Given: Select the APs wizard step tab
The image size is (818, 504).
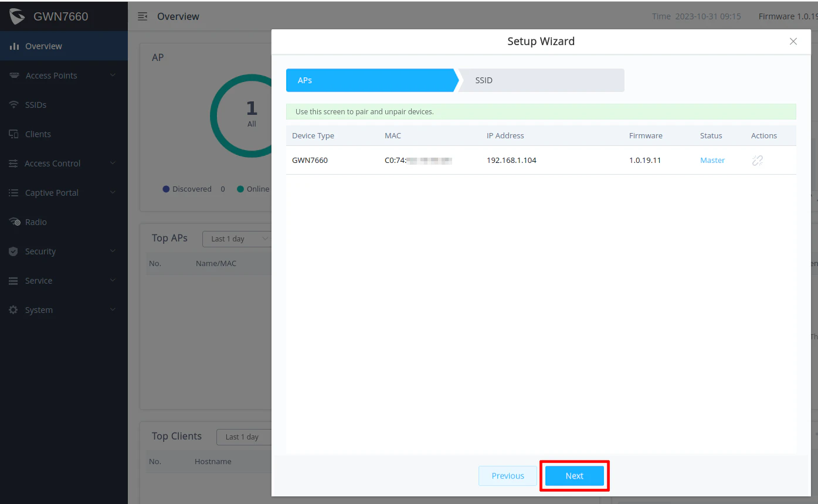Looking at the screenshot, I should 372,80.
